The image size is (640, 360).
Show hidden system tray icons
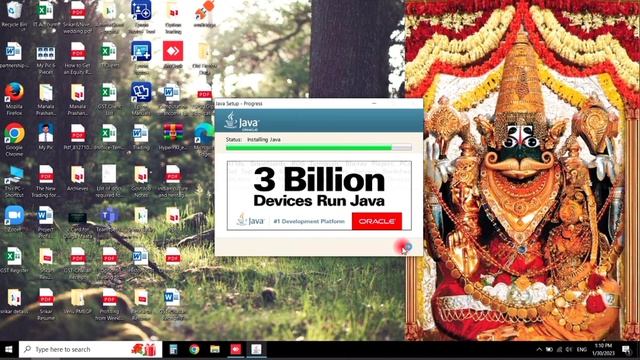click(539, 349)
